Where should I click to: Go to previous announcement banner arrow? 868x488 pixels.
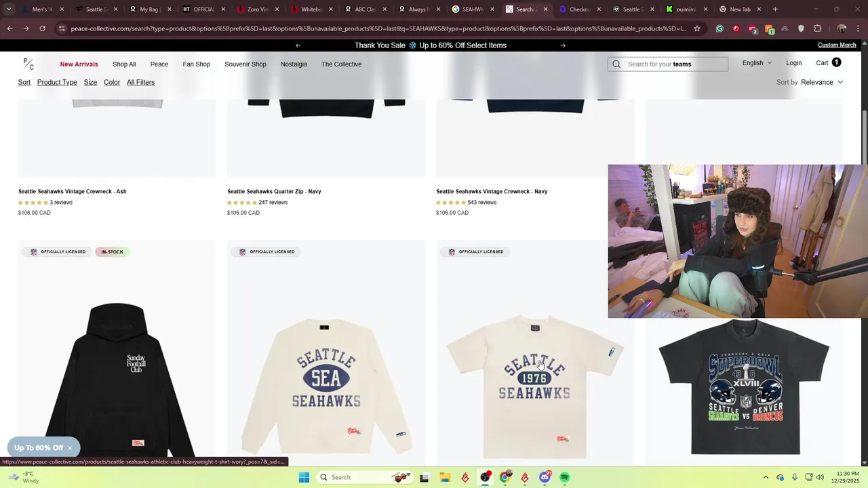(298, 45)
